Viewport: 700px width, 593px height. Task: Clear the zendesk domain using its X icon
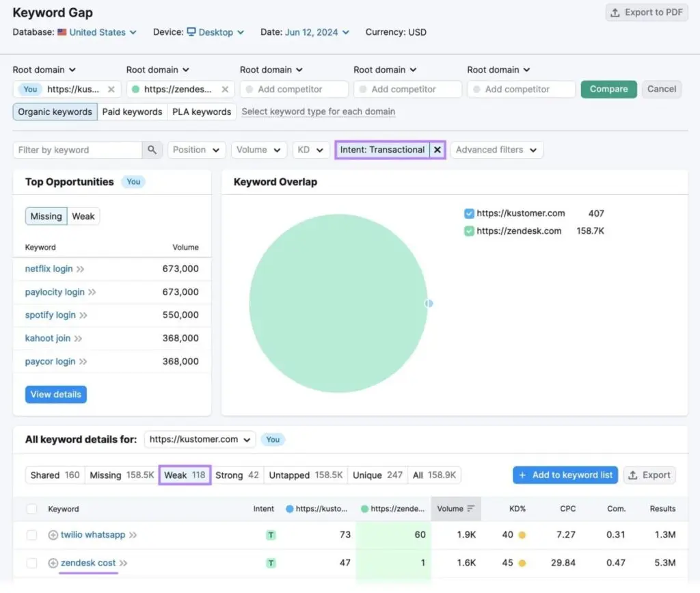click(x=224, y=89)
